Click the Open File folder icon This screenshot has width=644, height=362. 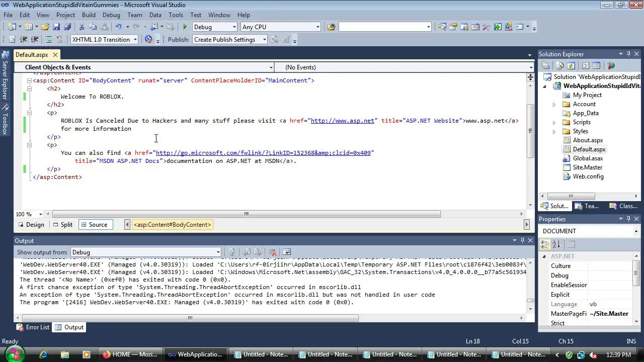click(x=45, y=27)
